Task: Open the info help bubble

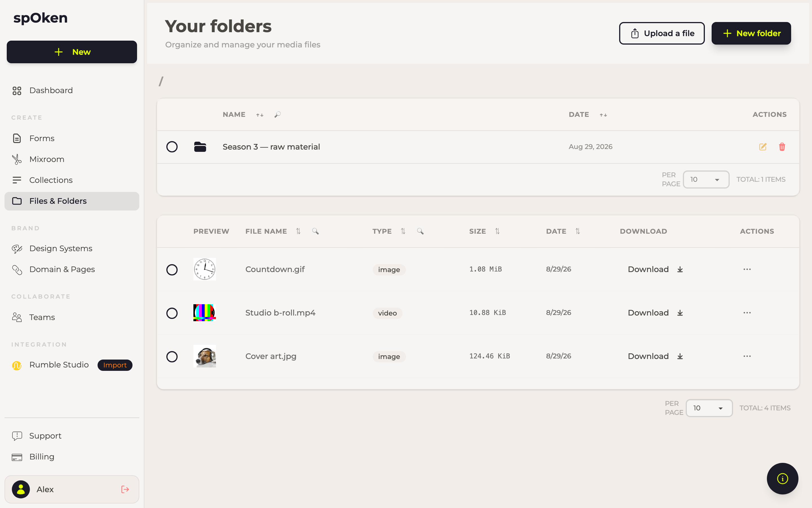Action: tap(782, 478)
